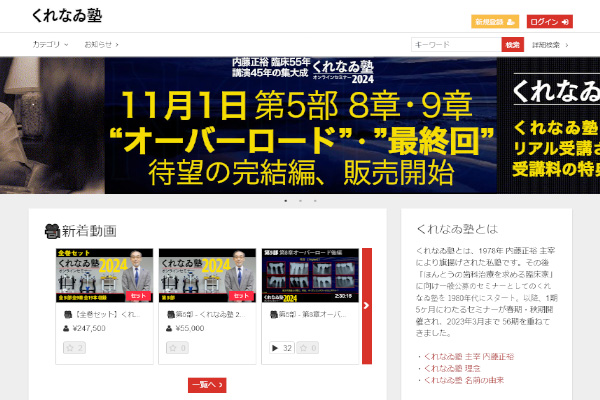Advance video list with red arrow
Viewport: 600px width, 400px height.
[367, 306]
